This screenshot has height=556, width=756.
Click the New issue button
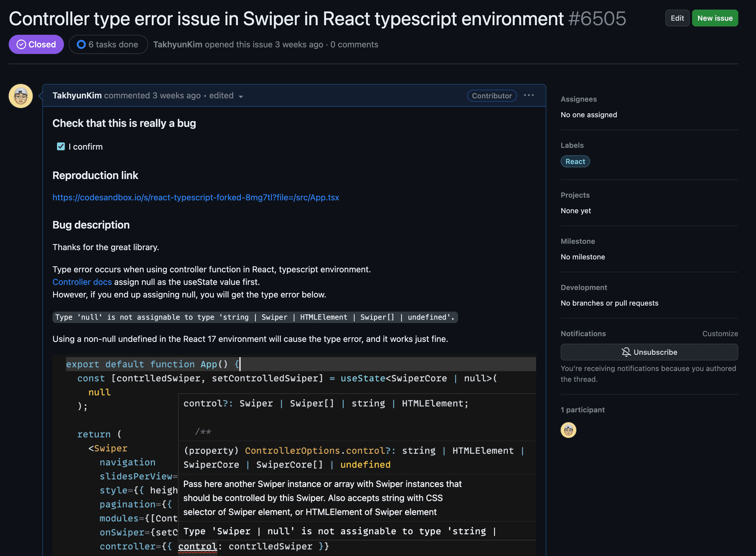[715, 18]
